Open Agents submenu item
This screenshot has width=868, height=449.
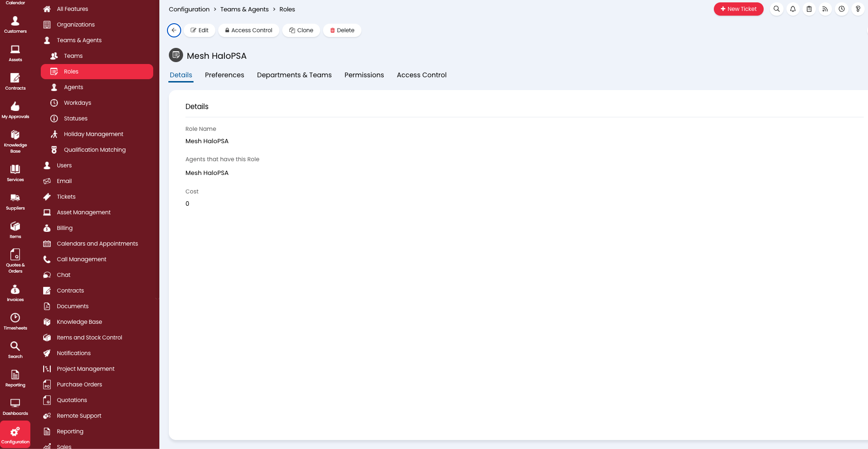[97, 87]
